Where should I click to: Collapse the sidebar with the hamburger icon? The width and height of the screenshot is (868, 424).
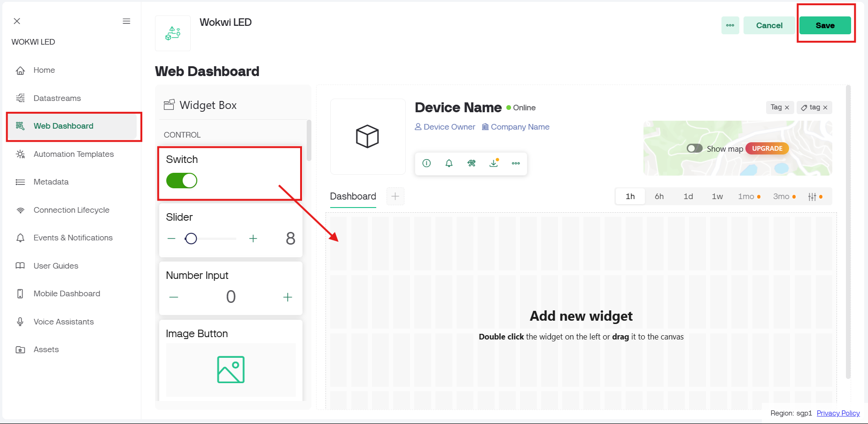click(126, 21)
